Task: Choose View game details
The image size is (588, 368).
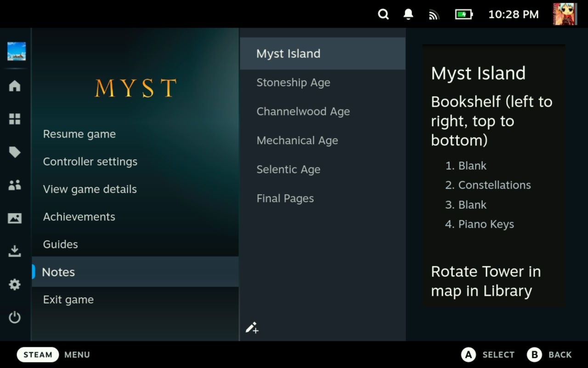Action: click(135, 189)
